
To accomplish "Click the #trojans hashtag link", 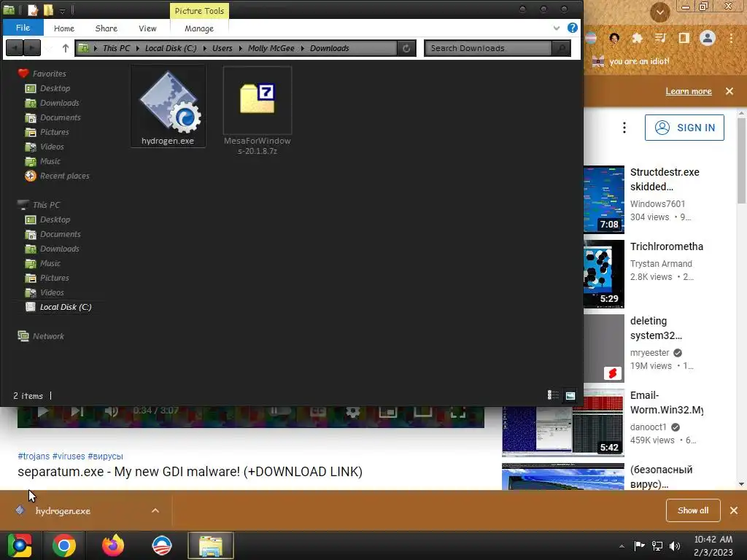I will (34, 456).
